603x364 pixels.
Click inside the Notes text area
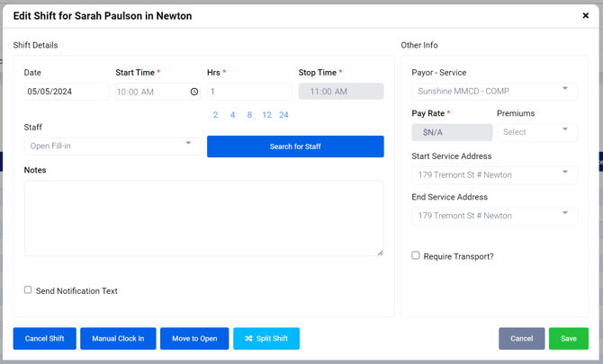[203, 218]
